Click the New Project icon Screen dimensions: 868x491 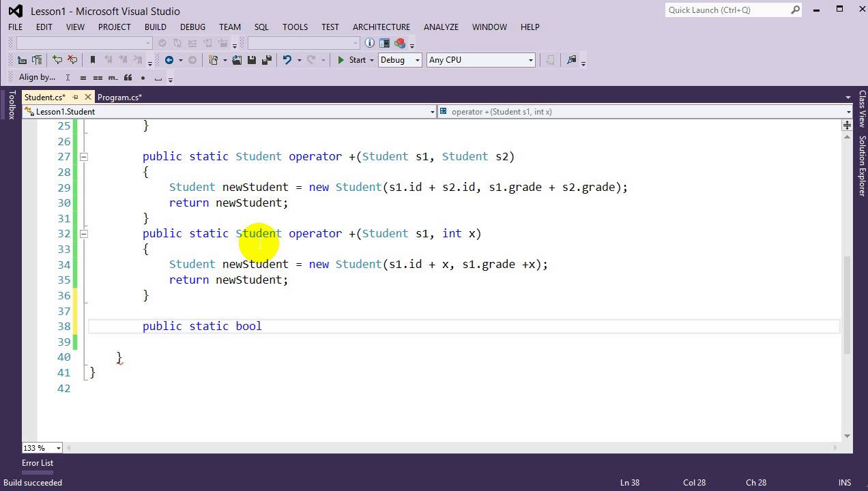pyautogui.click(x=214, y=60)
